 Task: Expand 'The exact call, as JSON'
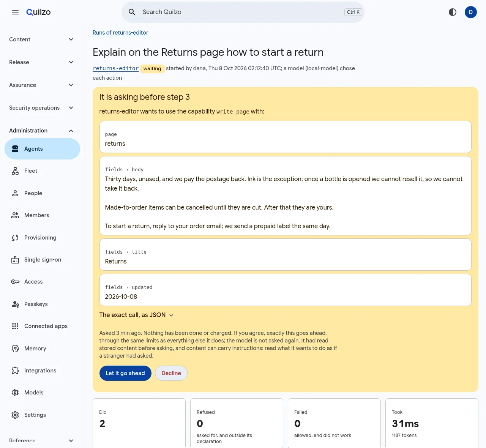tap(136, 315)
